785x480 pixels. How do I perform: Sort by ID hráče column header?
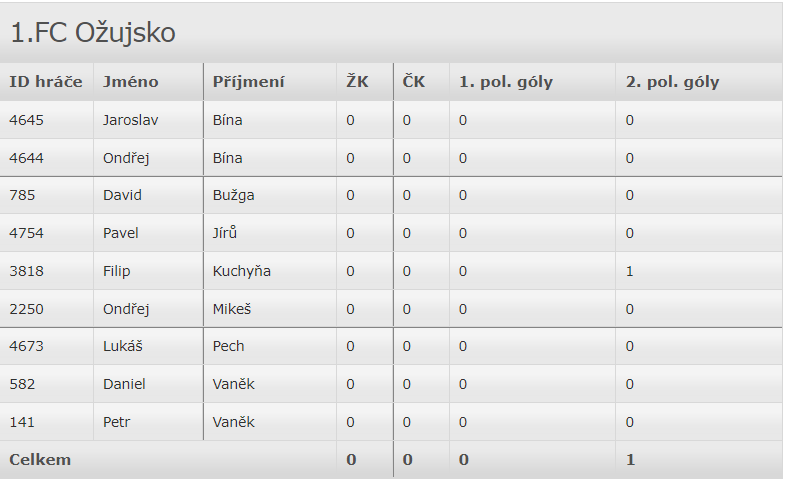(x=46, y=82)
